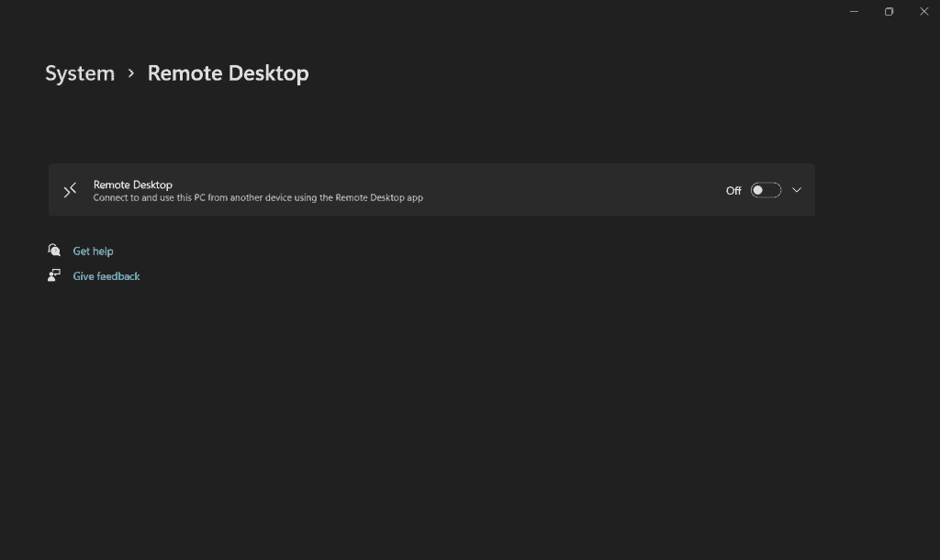Click the Off label beside the toggle
Image resolution: width=940 pixels, height=560 pixels.
tap(733, 191)
